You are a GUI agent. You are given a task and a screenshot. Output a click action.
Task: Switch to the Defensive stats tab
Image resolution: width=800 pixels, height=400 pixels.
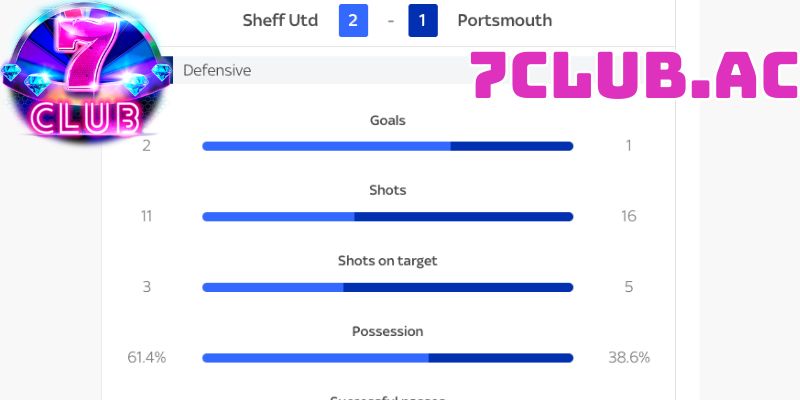(217, 70)
